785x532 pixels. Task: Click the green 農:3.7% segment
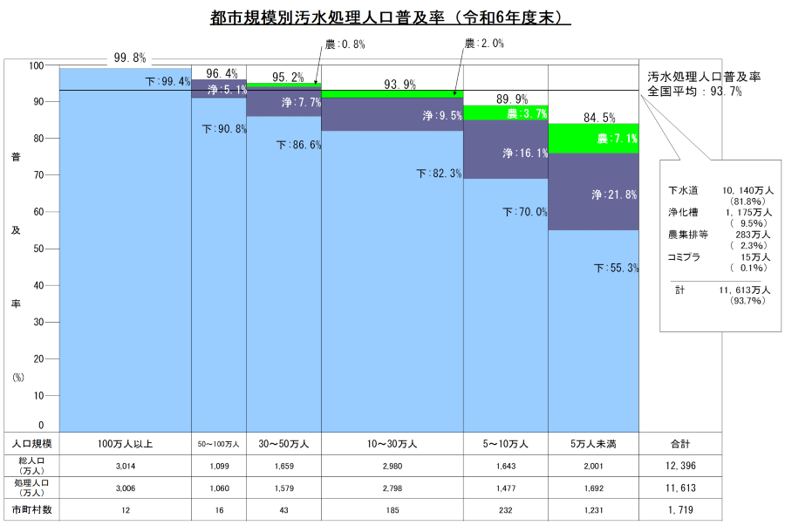pos(527,113)
